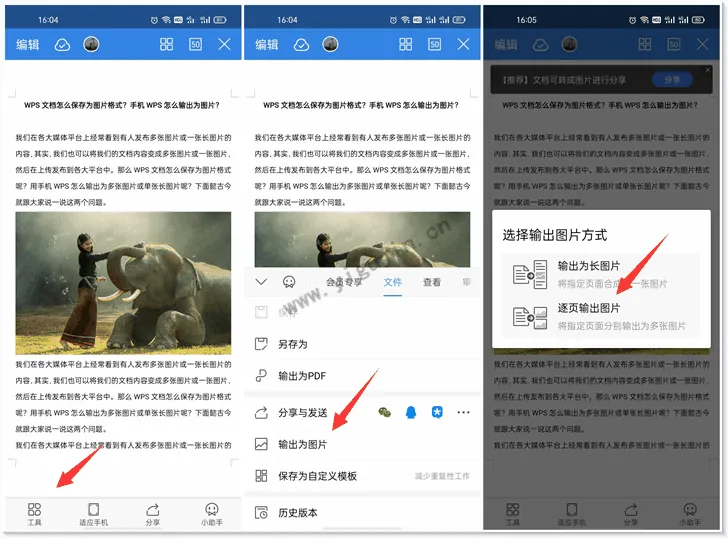Select the 文件 tab
The width and height of the screenshot is (728, 539).
click(x=393, y=282)
